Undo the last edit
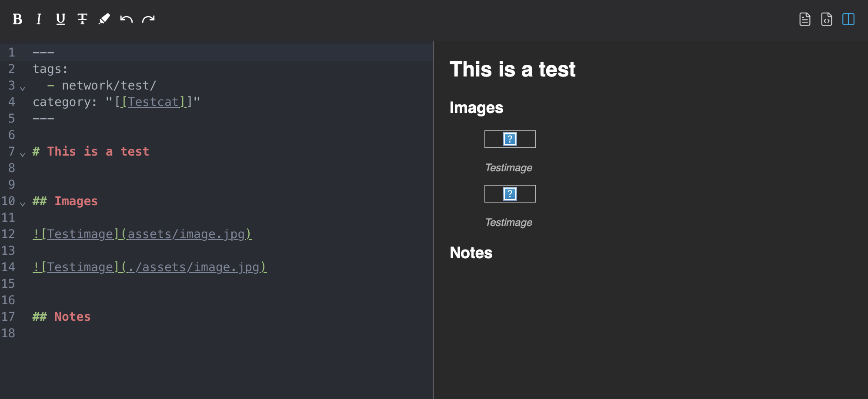This screenshot has height=399, width=868. coord(126,19)
